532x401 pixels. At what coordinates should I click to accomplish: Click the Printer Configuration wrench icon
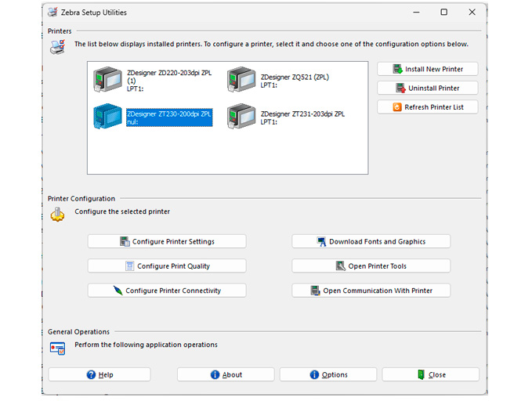[57, 215]
